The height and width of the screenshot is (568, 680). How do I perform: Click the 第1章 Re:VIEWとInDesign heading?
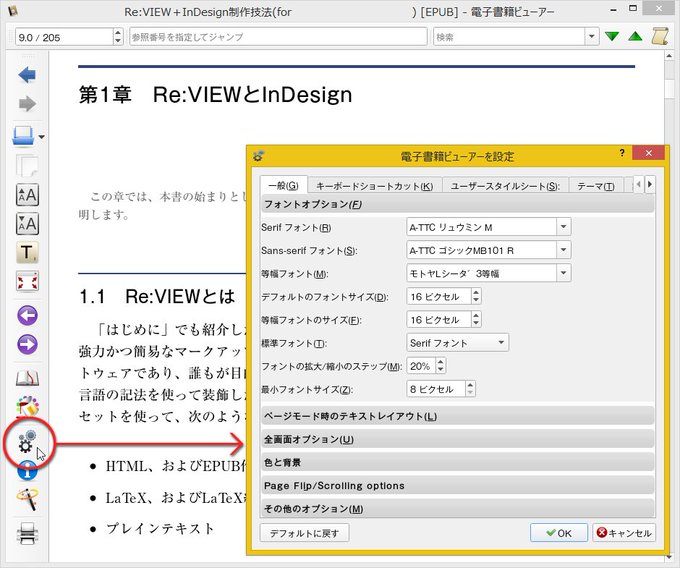click(x=215, y=95)
